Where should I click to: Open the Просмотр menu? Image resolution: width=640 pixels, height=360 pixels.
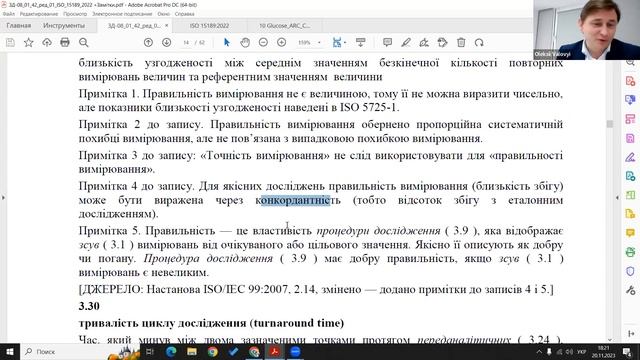75,14
